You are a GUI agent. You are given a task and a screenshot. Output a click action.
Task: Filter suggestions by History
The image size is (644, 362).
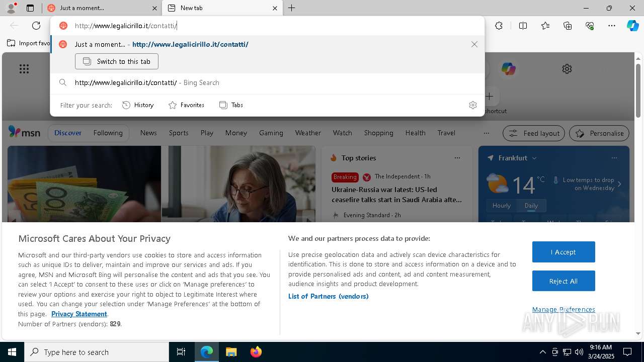138,105
